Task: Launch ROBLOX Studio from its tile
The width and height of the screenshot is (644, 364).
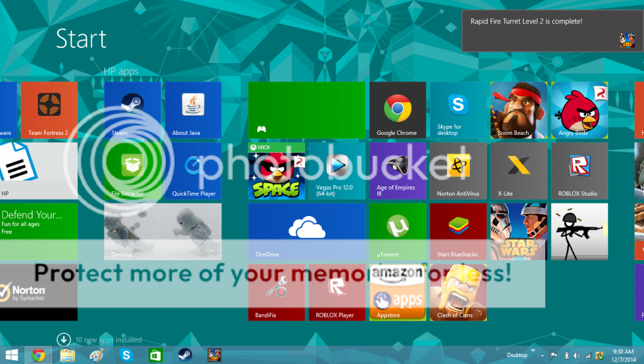Action: click(579, 170)
